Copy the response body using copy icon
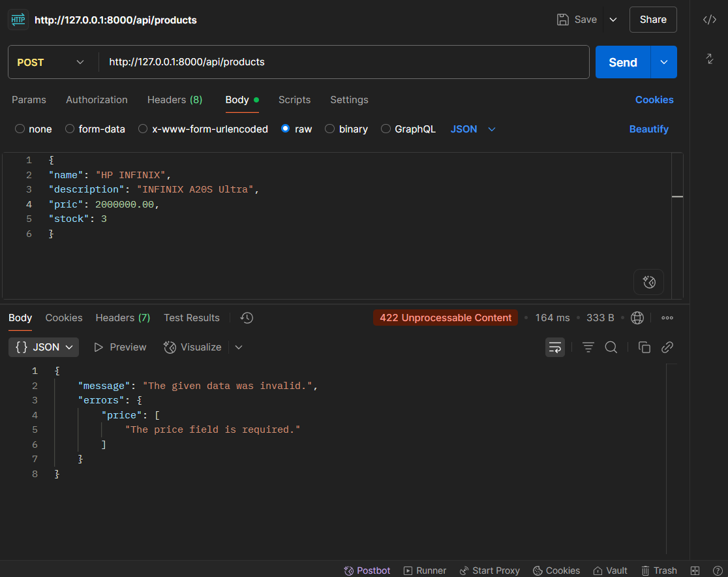The height and width of the screenshot is (577, 728). point(644,347)
